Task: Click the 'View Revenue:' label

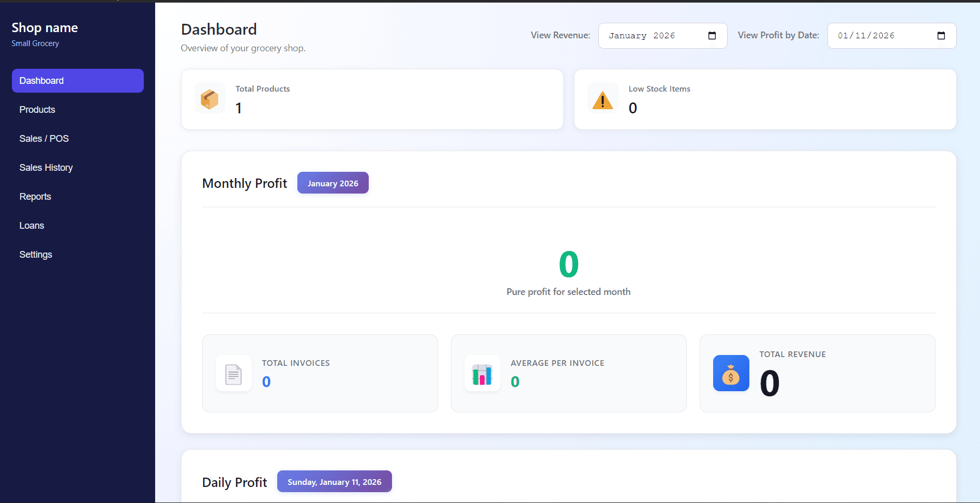Action: (561, 35)
